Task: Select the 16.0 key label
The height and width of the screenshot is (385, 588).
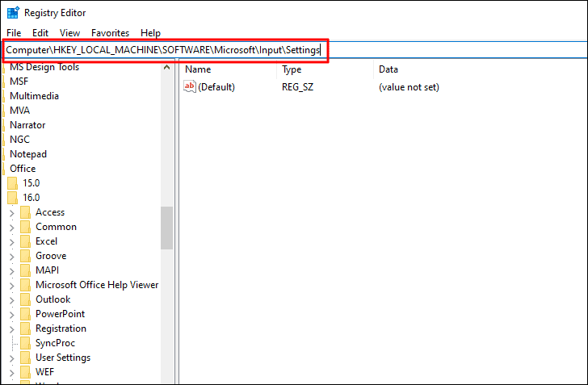Action: pos(31,198)
